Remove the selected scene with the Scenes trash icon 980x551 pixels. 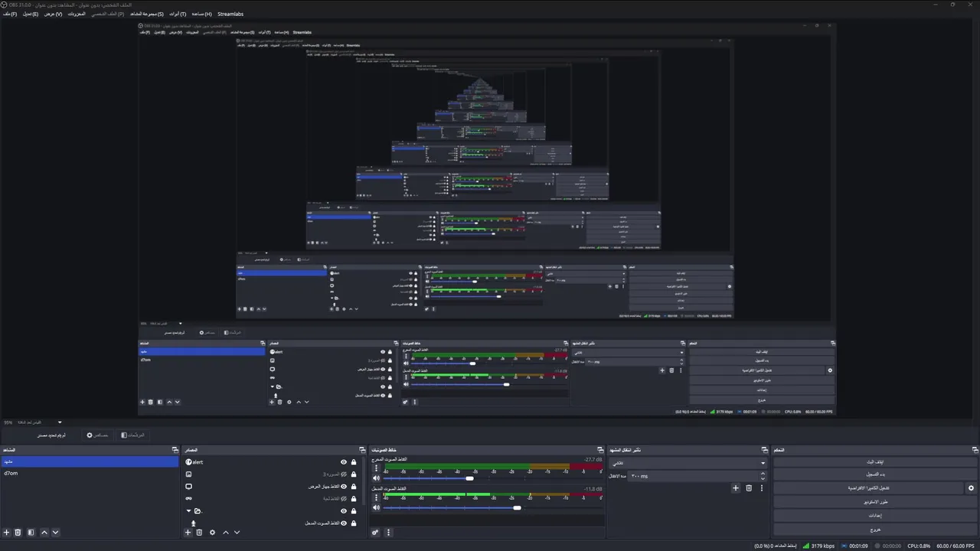point(18,532)
